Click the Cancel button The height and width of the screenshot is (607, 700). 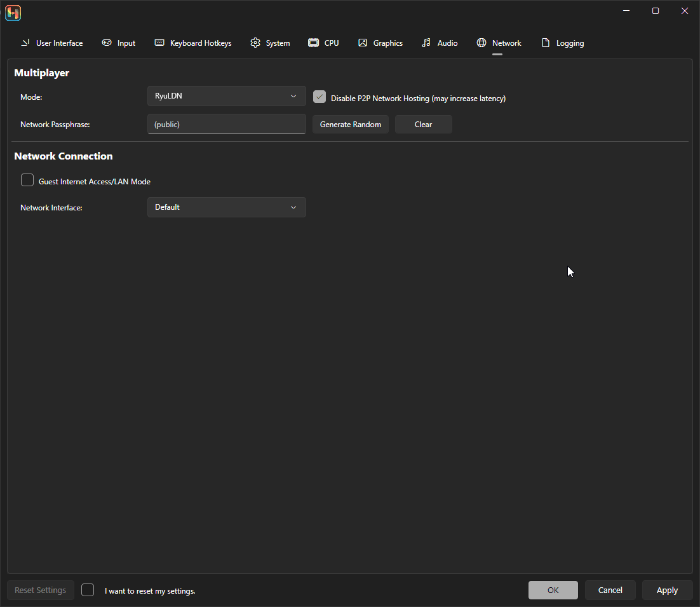coord(610,590)
